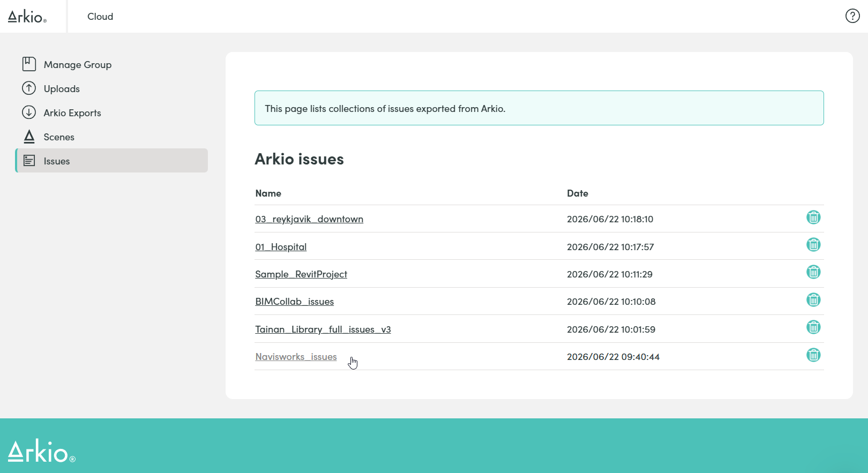The width and height of the screenshot is (868, 473).
Task: Click the Arkio logo in the footer
Action: coord(42,451)
